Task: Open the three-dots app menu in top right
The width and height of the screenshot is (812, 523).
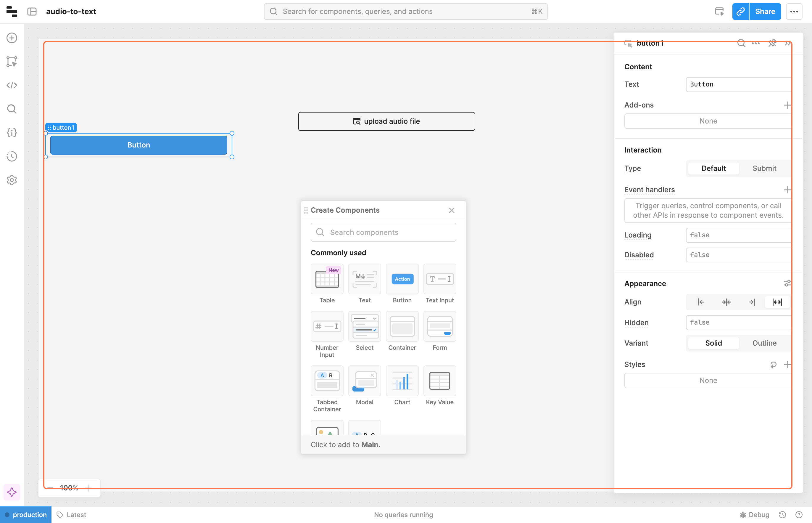Action: 794,12
